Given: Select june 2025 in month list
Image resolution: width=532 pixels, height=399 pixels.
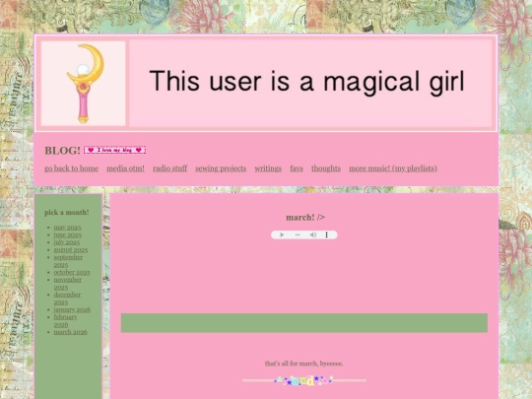Looking at the screenshot, I should pos(68,234).
